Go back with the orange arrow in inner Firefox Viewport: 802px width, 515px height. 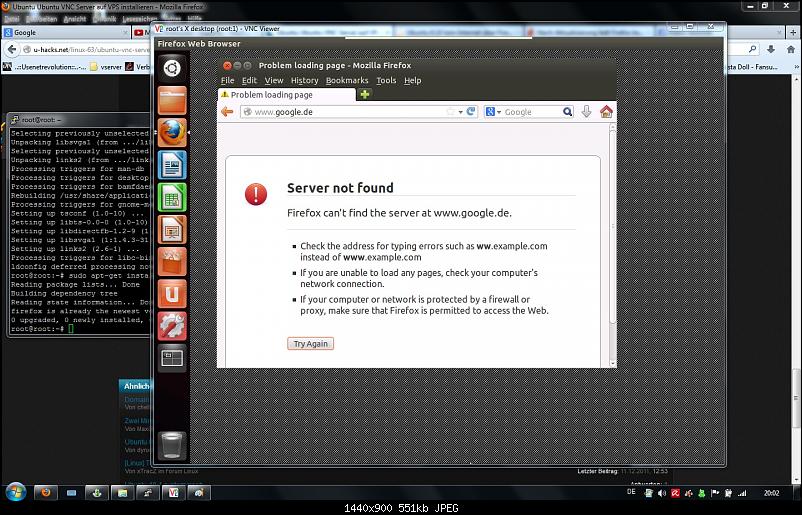coord(227,111)
